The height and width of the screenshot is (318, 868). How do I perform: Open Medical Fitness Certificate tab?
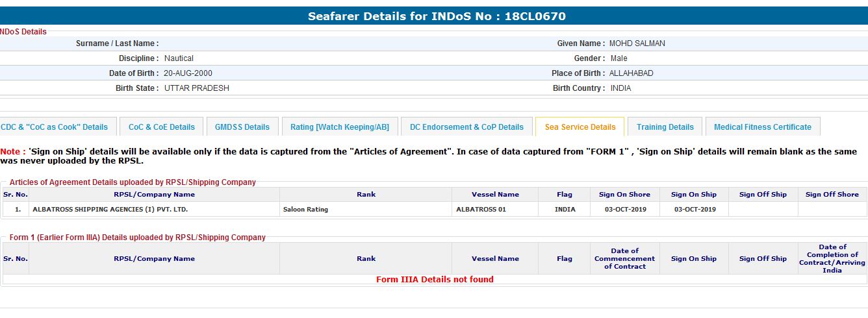(x=763, y=127)
